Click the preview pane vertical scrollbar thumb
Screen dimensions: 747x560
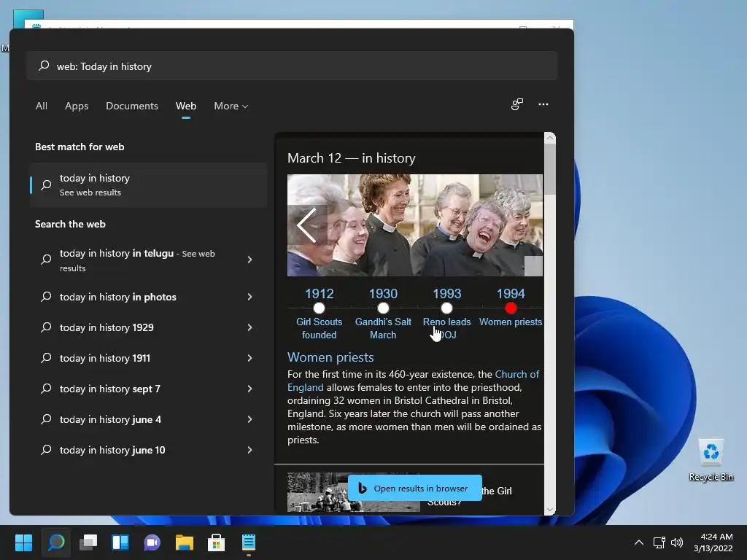(x=550, y=169)
